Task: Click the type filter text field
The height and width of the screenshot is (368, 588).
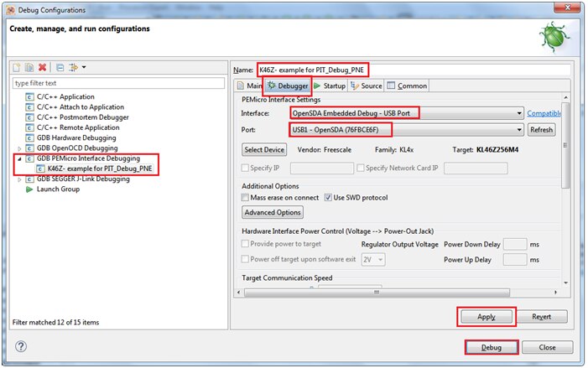Action: [x=118, y=83]
